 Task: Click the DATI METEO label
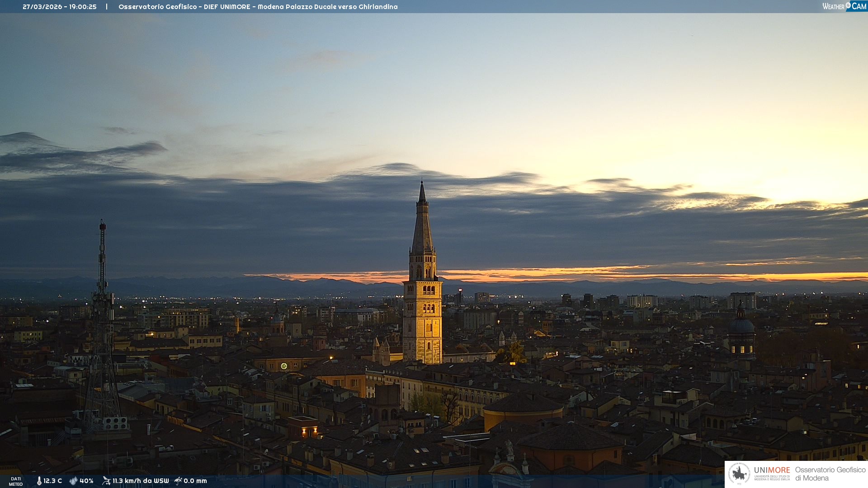pyautogui.click(x=16, y=481)
